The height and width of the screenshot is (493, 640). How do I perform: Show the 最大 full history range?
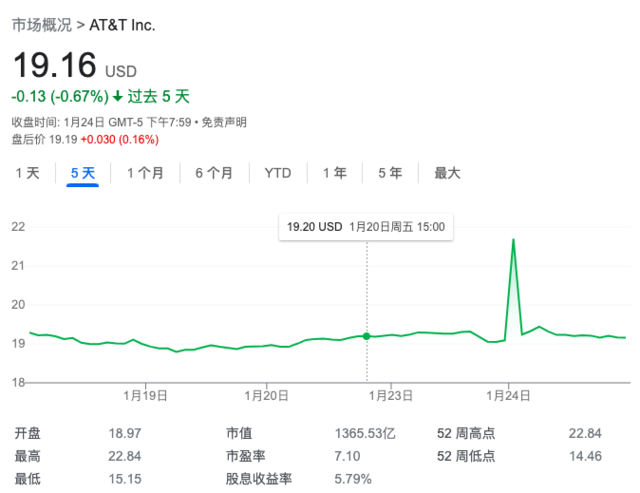tap(447, 173)
